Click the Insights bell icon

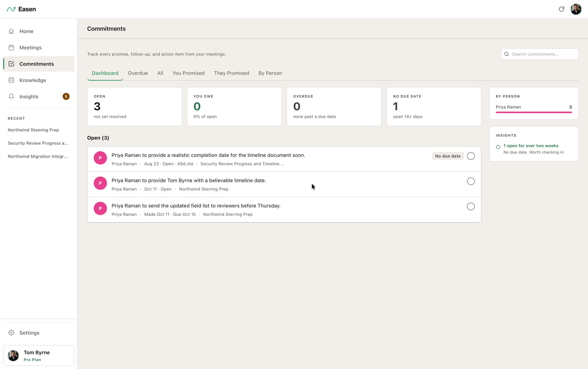coord(11,97)
